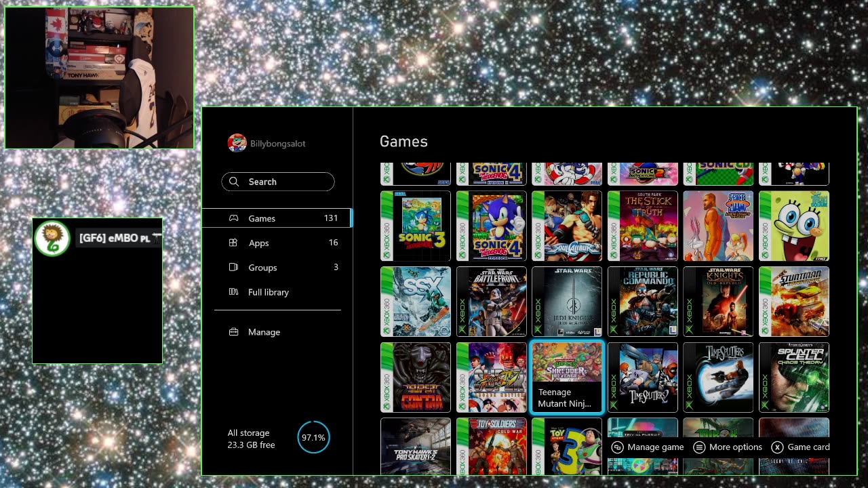
Task: Open the Search box
Action: tap(278, 182)
